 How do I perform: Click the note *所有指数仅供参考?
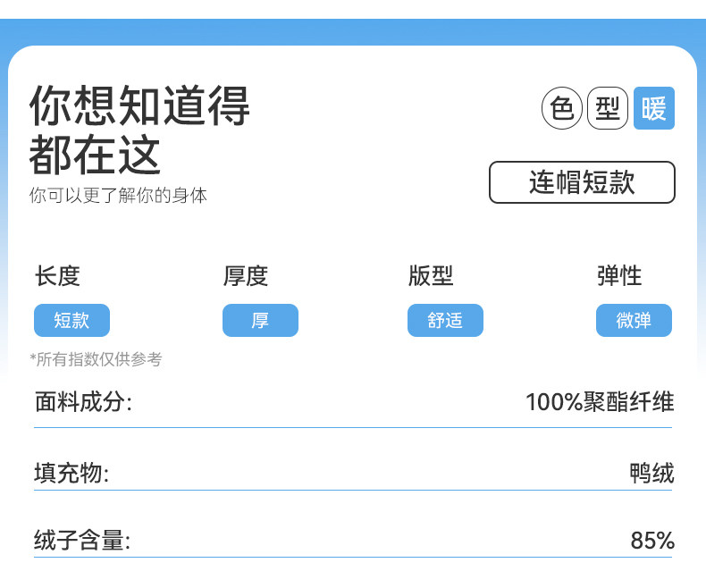[96, 359]
